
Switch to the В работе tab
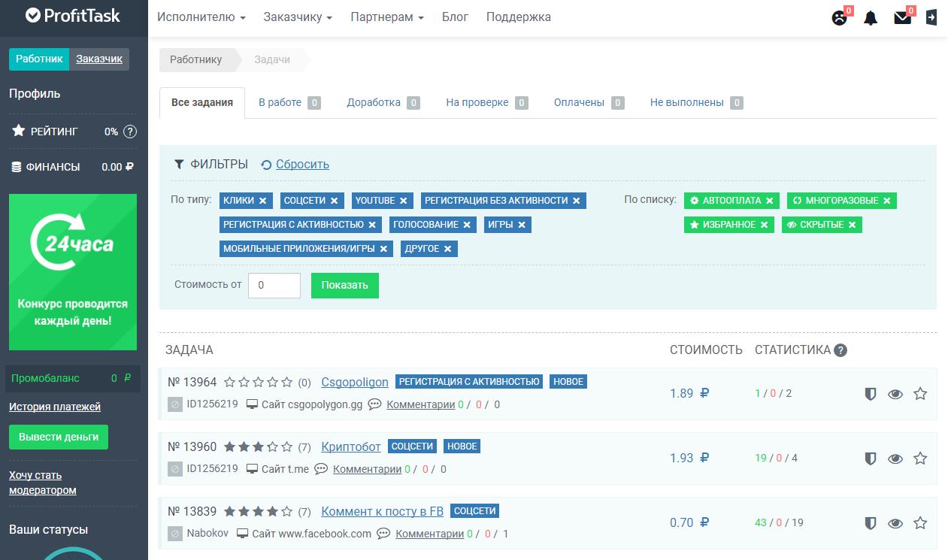pyautogui.click(x=289, y=103)
